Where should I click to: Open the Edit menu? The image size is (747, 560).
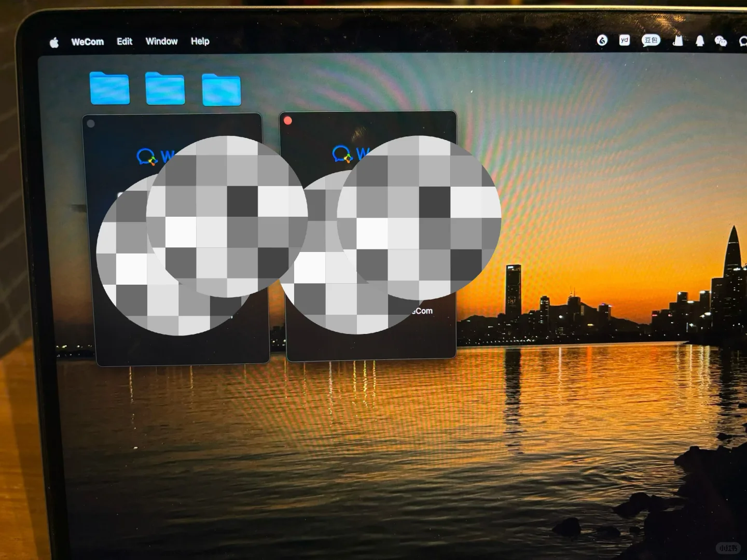click(x=125, y=41)
